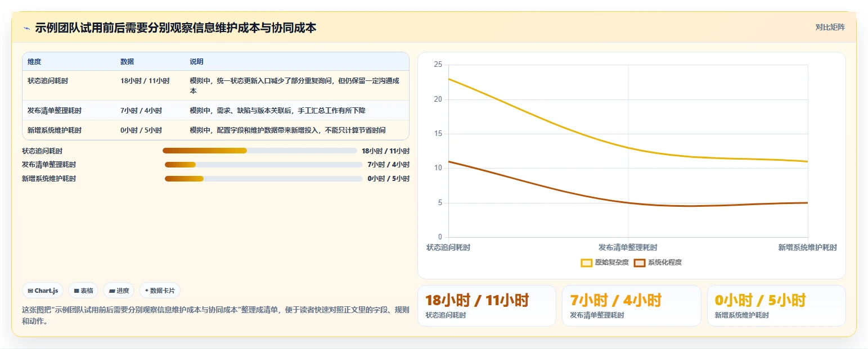Click the 对比矩阵 label in the header
The image size is (868, 349).
pyautogui.click(x=830, y=27)
